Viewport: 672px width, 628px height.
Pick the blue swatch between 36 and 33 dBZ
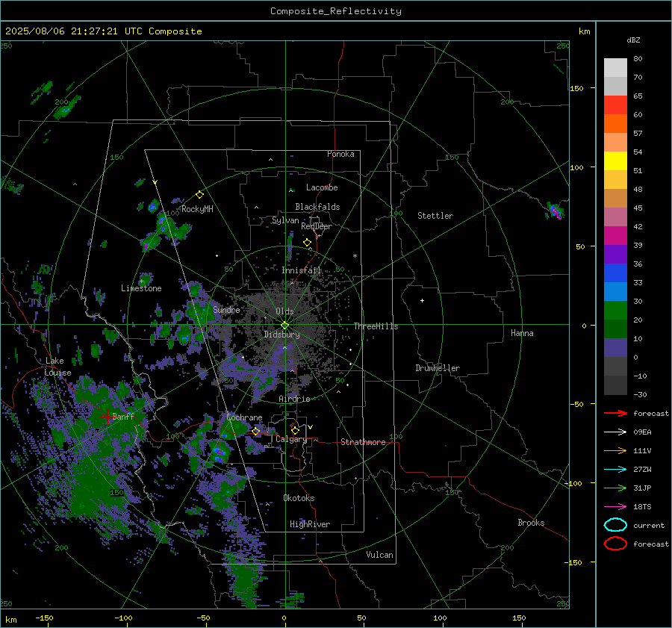(615, 273)
